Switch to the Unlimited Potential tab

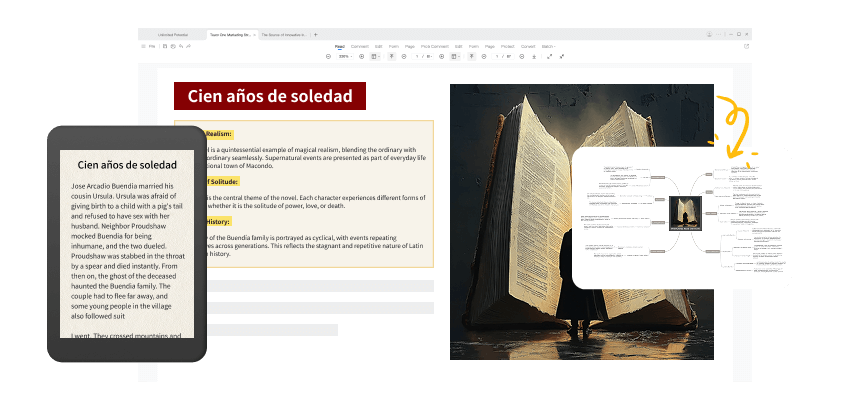[x=172, y=34]
